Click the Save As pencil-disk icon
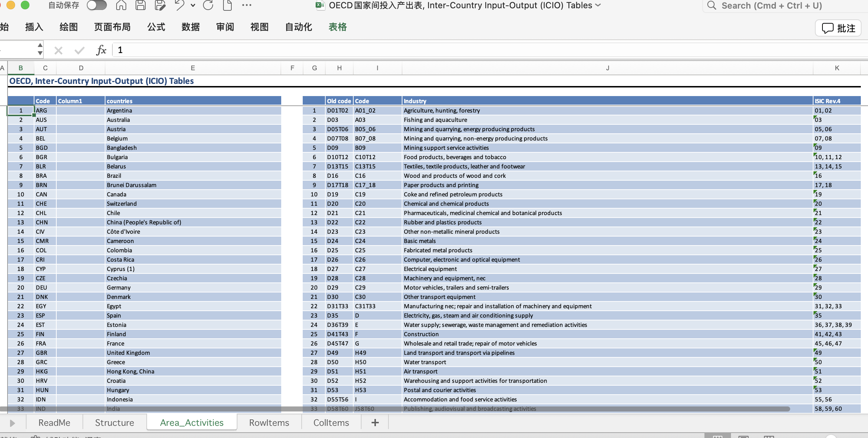 (160, 5)
